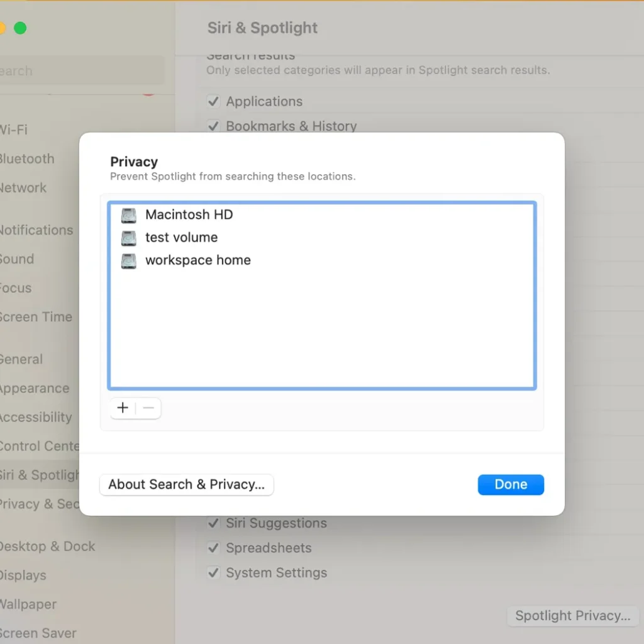Disable Bookmarks & History search results
Screen dimensions: 644x644
click(x=213, y=126)
